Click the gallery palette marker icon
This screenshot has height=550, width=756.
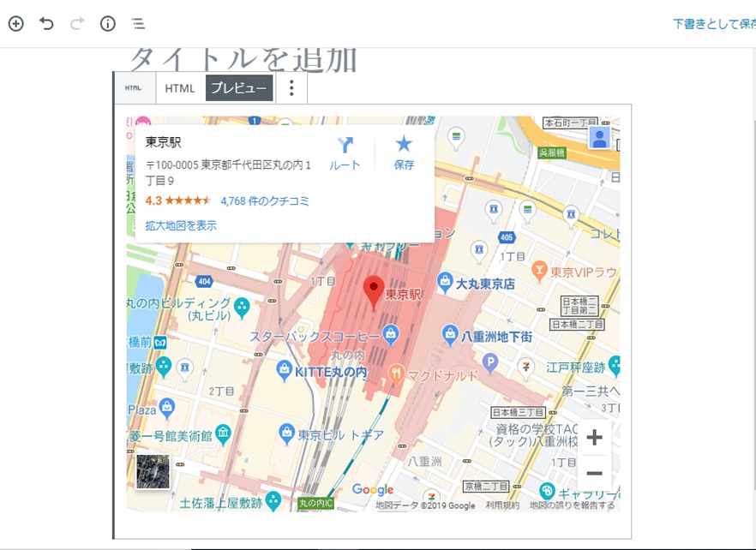[x=547, y=492]
